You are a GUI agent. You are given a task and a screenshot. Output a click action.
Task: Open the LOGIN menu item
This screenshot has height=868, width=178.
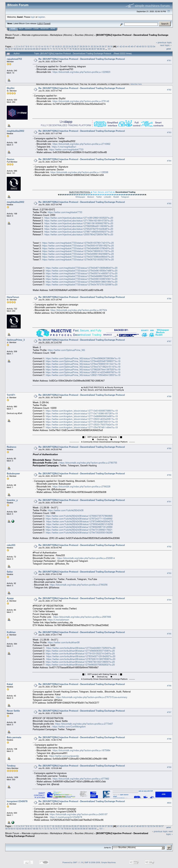point(36,29)
